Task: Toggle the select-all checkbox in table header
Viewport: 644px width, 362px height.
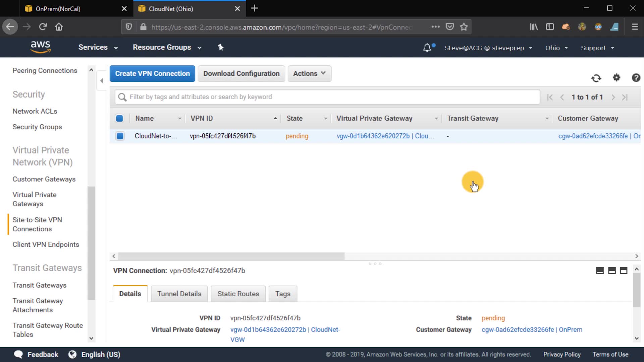Action: click(119, 118)
